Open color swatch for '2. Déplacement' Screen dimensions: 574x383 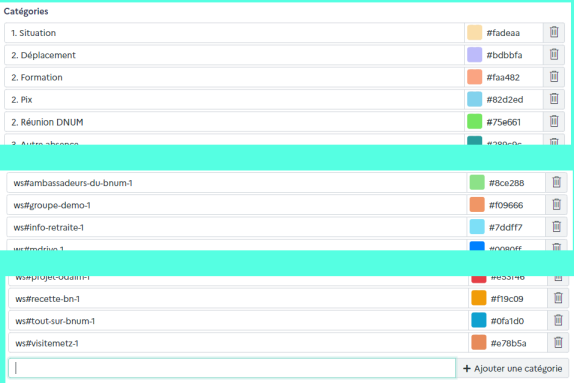(x=474, y=55)
